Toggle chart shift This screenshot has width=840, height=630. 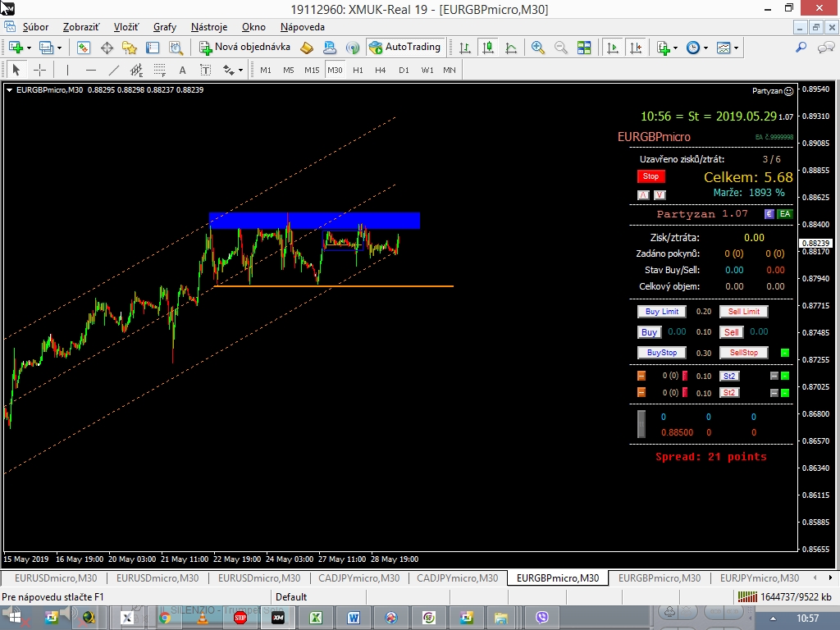click(x=636, y=48)
